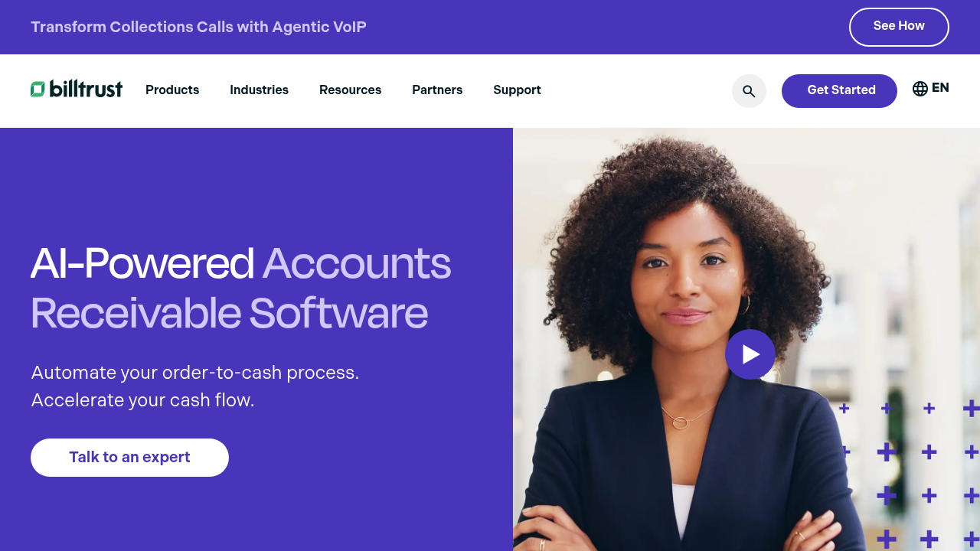
Task: Click the AI-Powered Accounts Receivable heading
Action: [x=240, y=288]
